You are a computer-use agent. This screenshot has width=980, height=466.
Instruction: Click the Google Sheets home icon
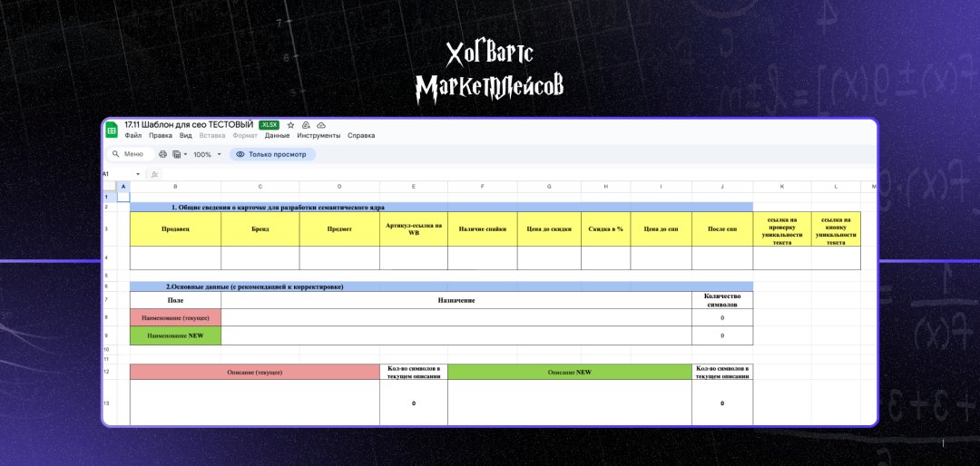pos(112,130)
